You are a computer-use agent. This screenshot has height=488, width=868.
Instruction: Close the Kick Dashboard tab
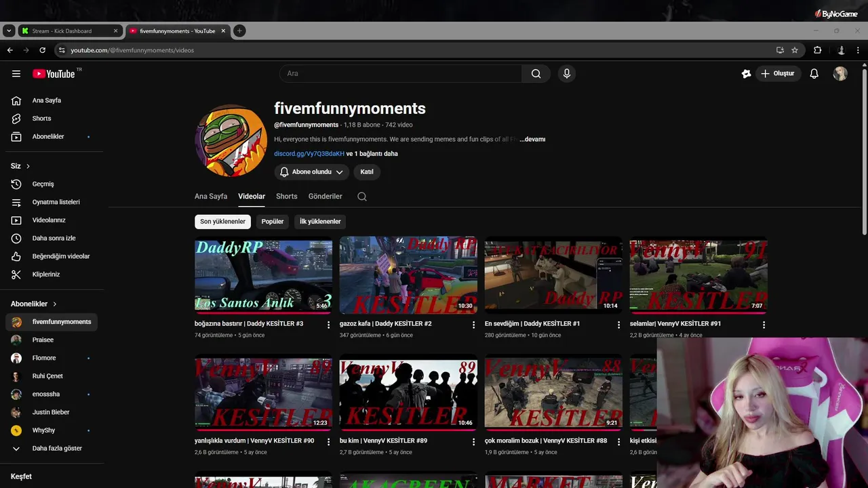115,30
